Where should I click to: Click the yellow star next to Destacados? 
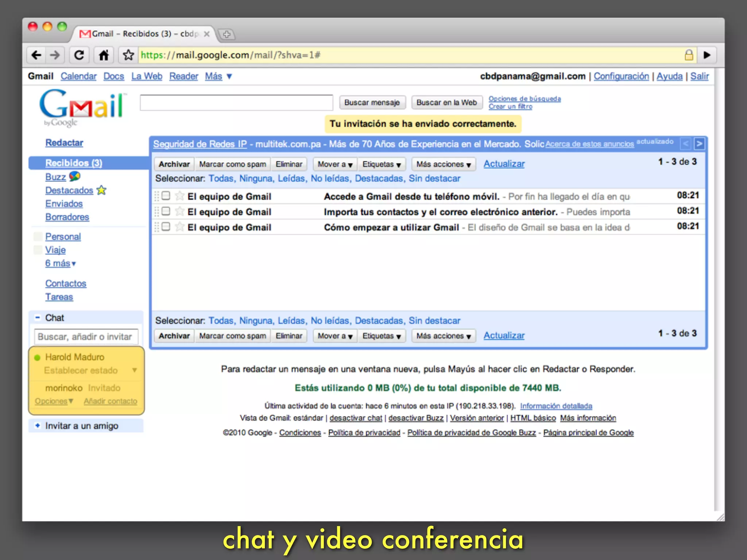tap(101, 190)
